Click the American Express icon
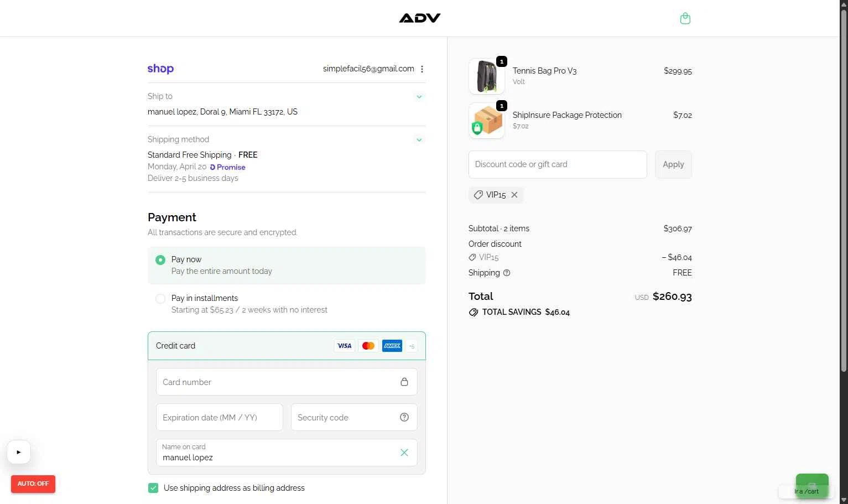The width and height of the screenshot is (848, 504). 392,346
